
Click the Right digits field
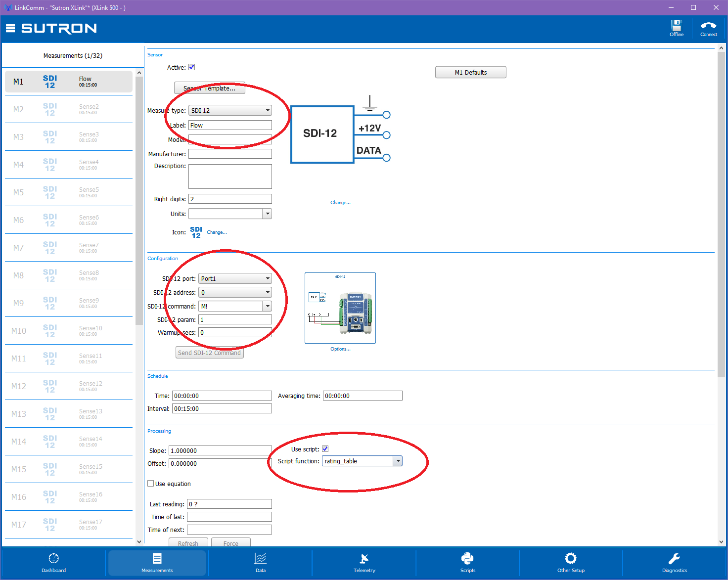point(230,199)
